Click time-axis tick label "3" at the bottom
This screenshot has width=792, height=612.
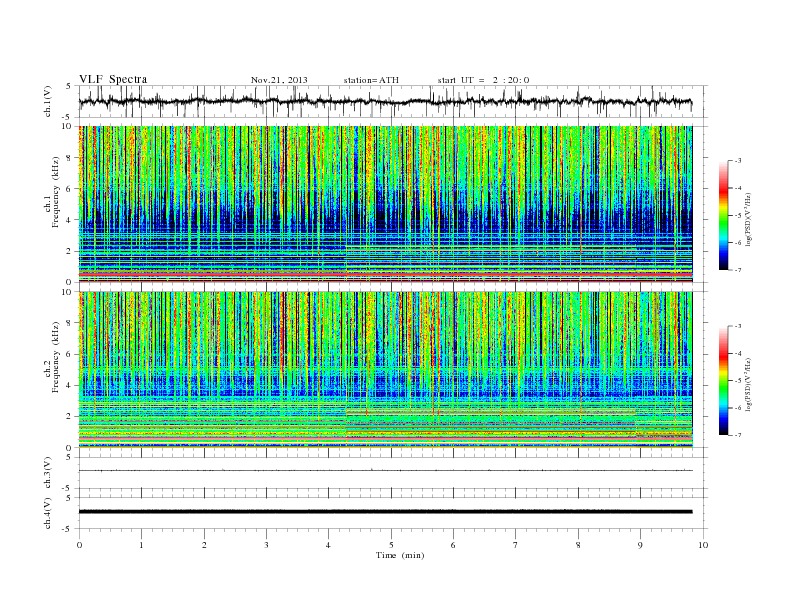coord(266,545)
